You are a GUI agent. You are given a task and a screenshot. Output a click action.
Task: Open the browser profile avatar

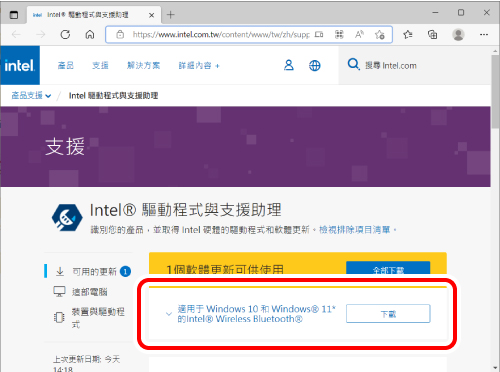coord(458,34)
